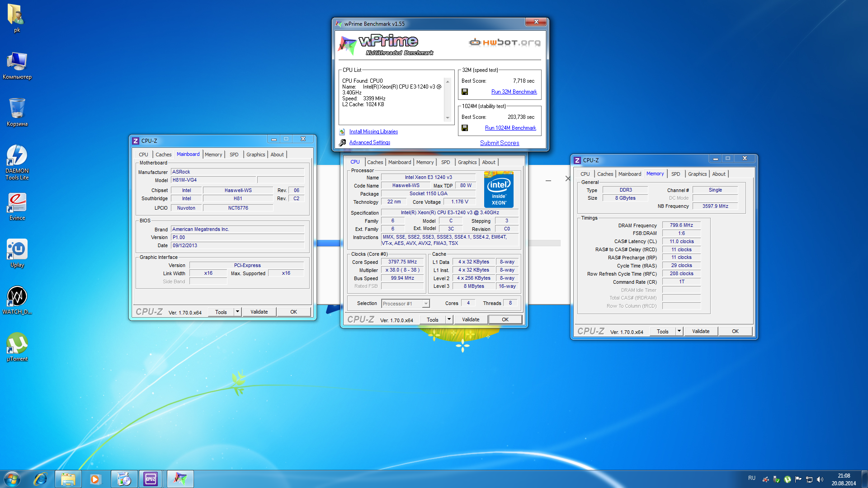
Task: Launch the µTorrent desktop shortcut
Action: (x=17, y=347)
